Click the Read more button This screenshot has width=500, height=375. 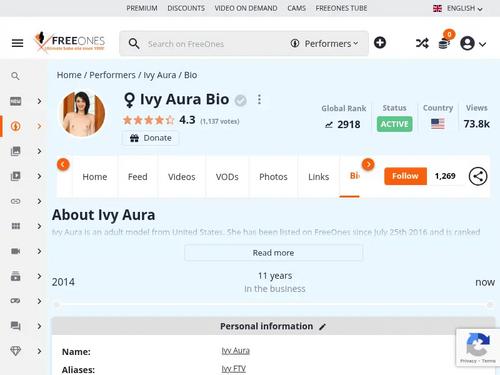click(x=273, y=253)
